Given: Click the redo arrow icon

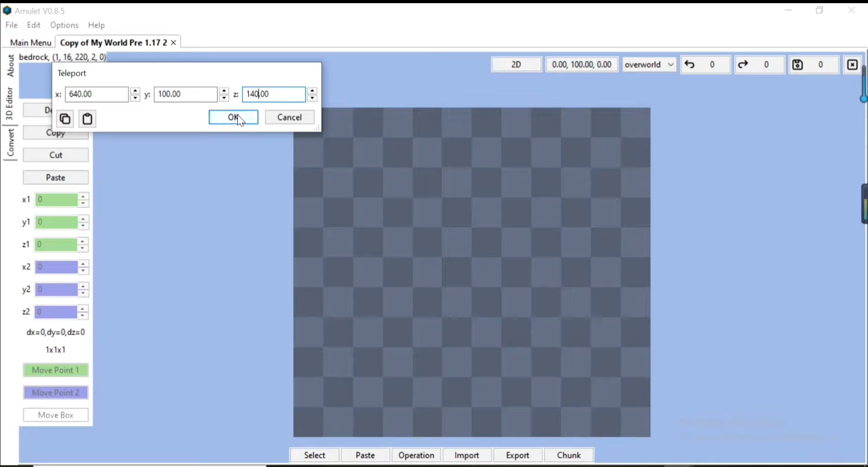Looking at the screenshot, I should tap(743, 65).
